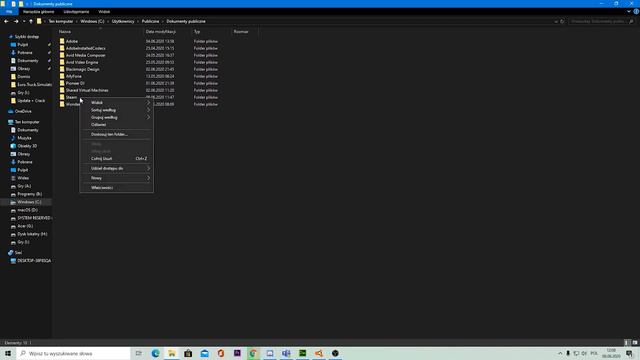This screenshot has width=640, height=360.
Task: Switch to details view in status bar
Action: coord(627,343)
